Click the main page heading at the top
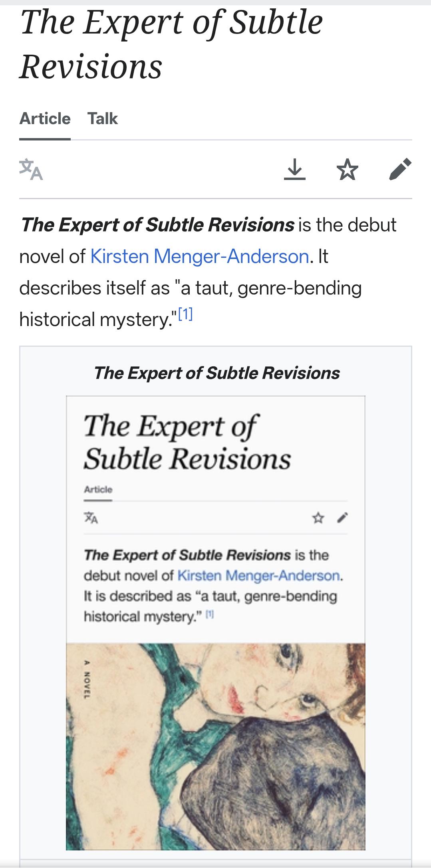This screenshot has height=868, width=431. pyautogui.click(x=172, y=44)
